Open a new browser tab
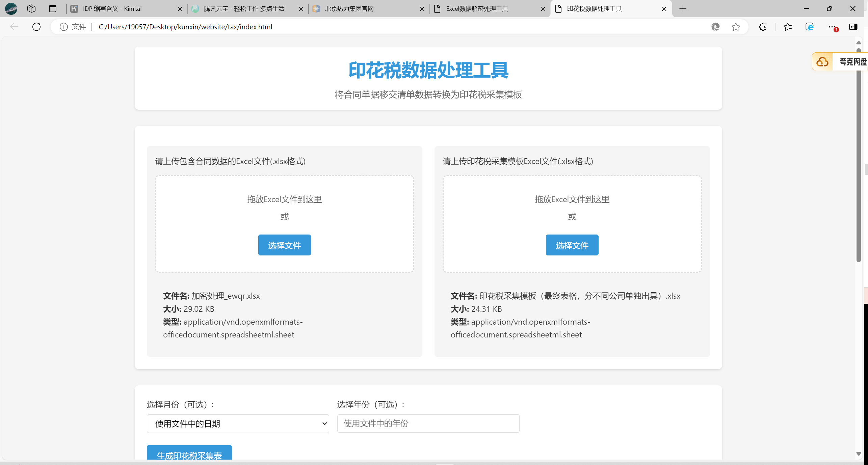Viewport: 868px width, 465px height. pos(683,8)
